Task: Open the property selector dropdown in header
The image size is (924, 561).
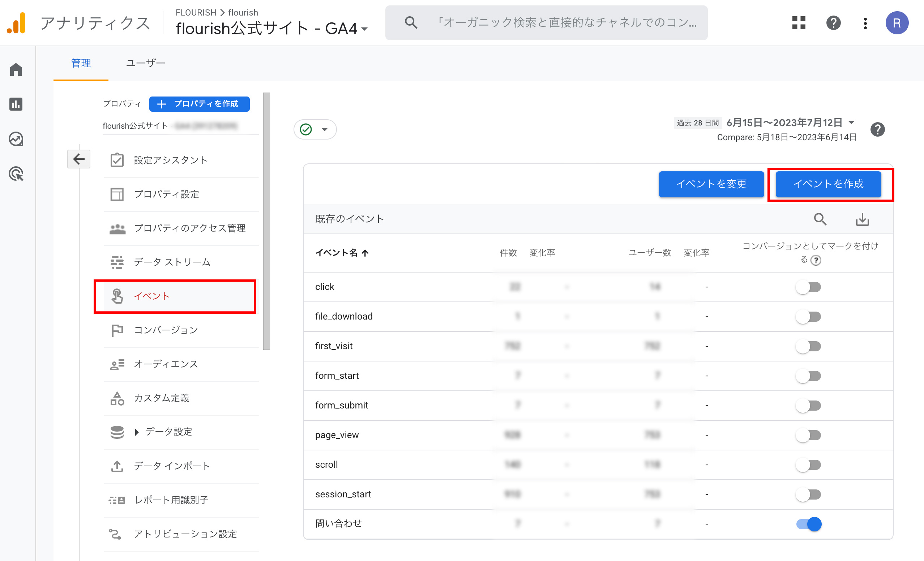Action: 271,29
